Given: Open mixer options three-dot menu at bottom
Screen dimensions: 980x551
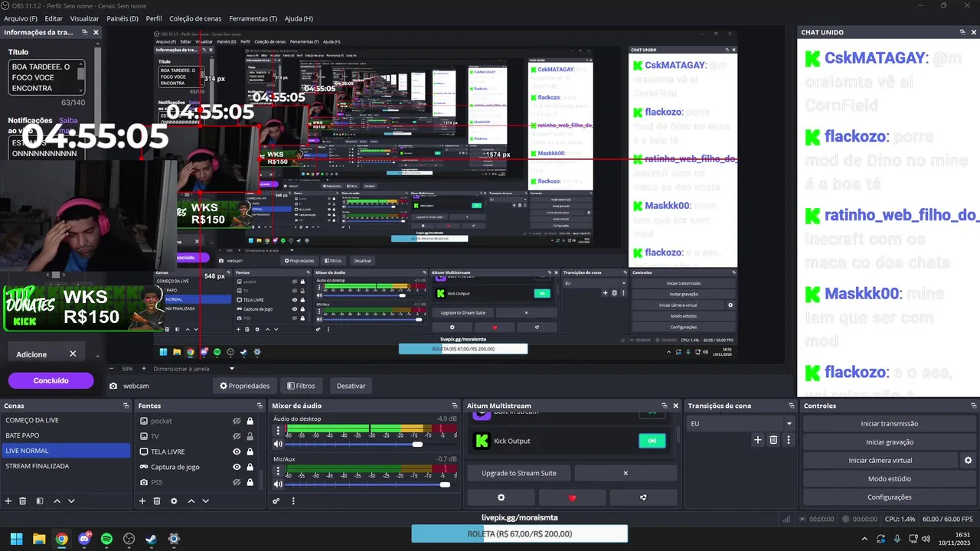Looking at the screenshot, I should tap(293, 501).
